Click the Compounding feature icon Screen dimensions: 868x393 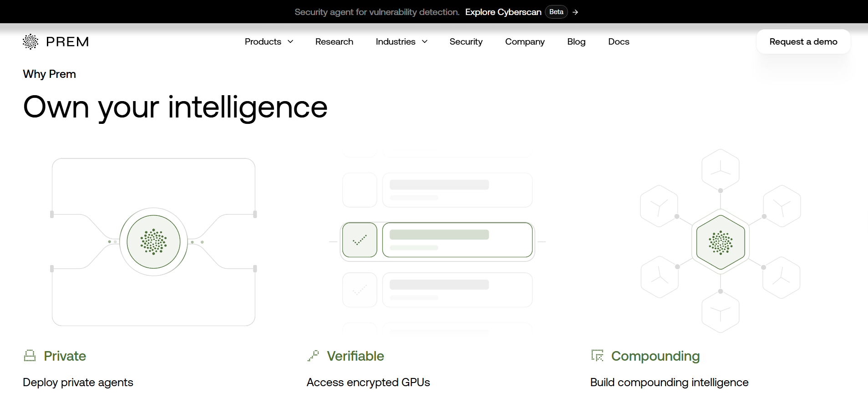point(597,356)
